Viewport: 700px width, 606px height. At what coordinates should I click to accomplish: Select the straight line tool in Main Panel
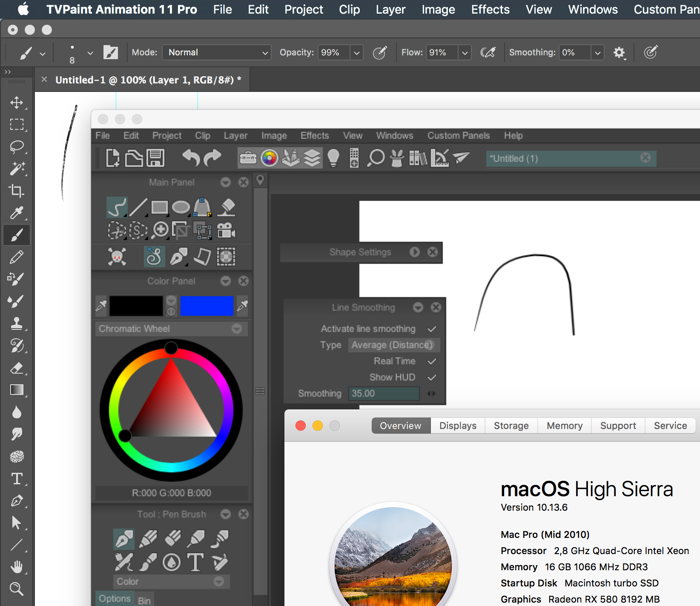[138, 208]
